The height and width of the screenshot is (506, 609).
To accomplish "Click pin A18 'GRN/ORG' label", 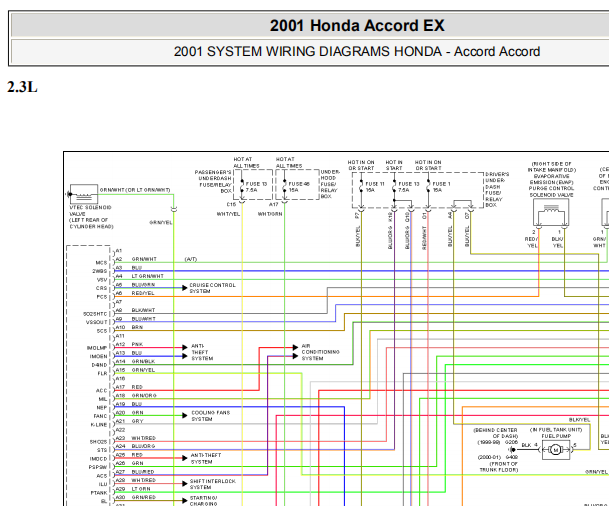I will (144, 395).
